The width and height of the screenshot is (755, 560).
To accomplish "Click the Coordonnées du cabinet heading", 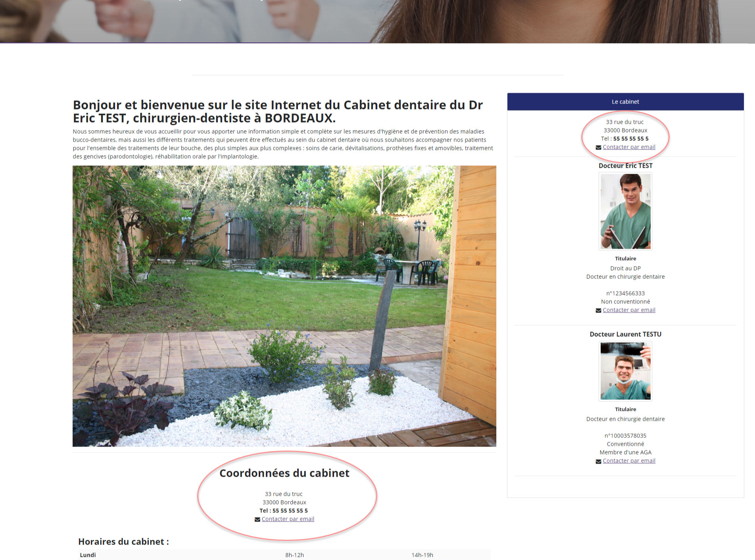I will tap(284, 473).
